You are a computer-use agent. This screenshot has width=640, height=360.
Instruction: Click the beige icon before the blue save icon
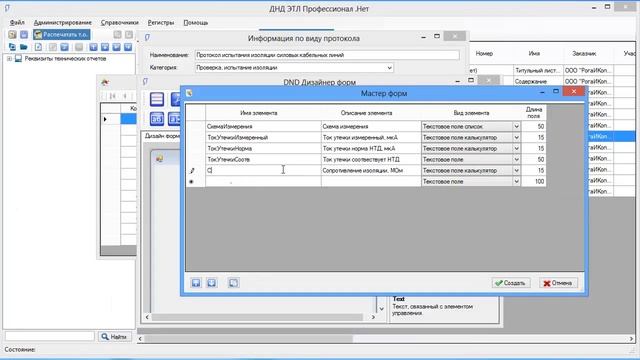pos(12,35)
